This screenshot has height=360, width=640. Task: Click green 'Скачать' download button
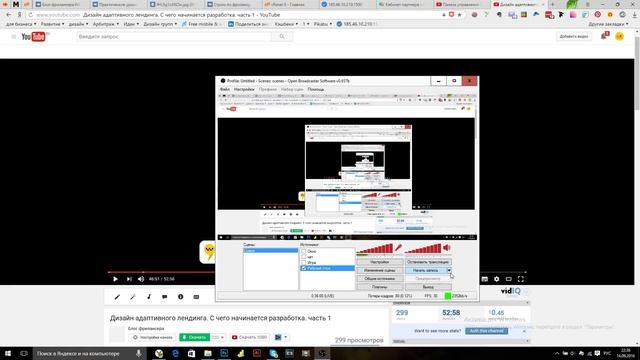coord(194,337)
